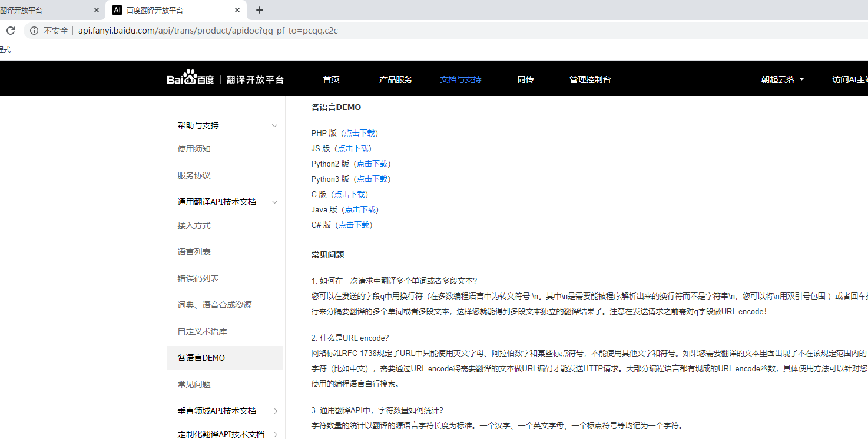Open the 产品服务 menu item
The width and height of the screenshot is (868, 439).
coord(396,78)
